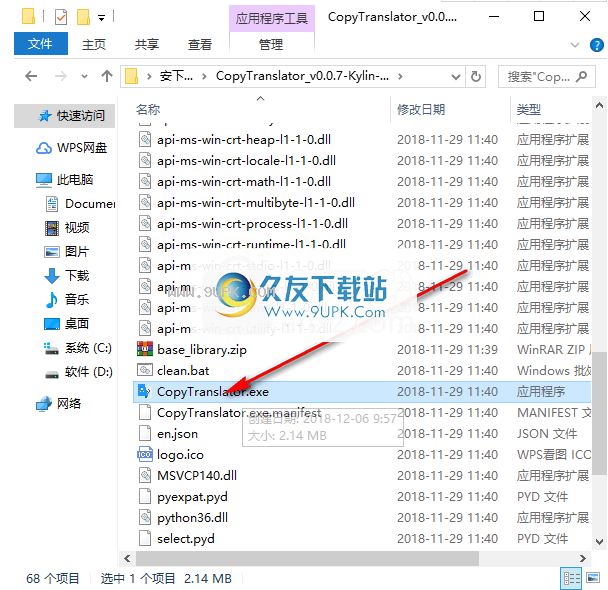Select the base_library.zip WinRAR icon
Viewport: 608px width, 590px height.
click(145, 349)
